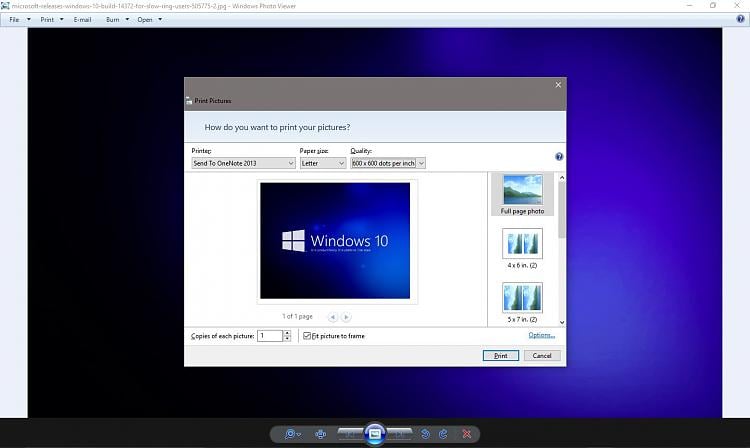Click the layout list scroll down arrow
This screenshot has width=750, height=448.
562,323
